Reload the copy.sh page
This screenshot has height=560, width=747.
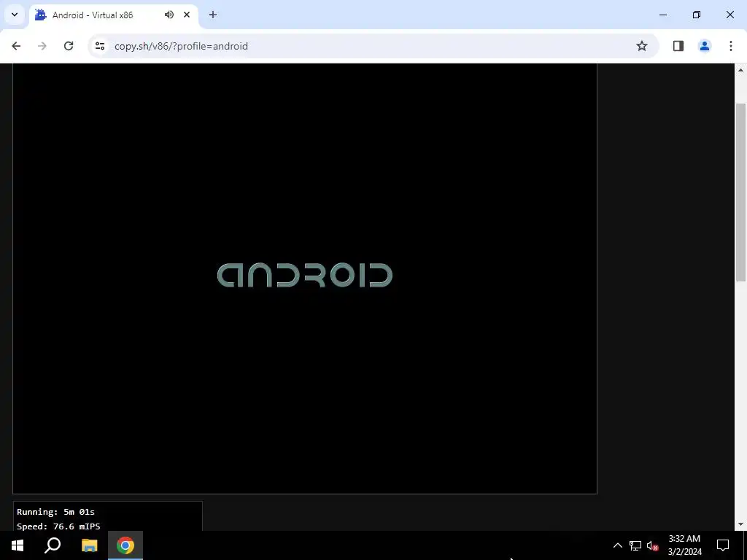click(x=69, y=46)
